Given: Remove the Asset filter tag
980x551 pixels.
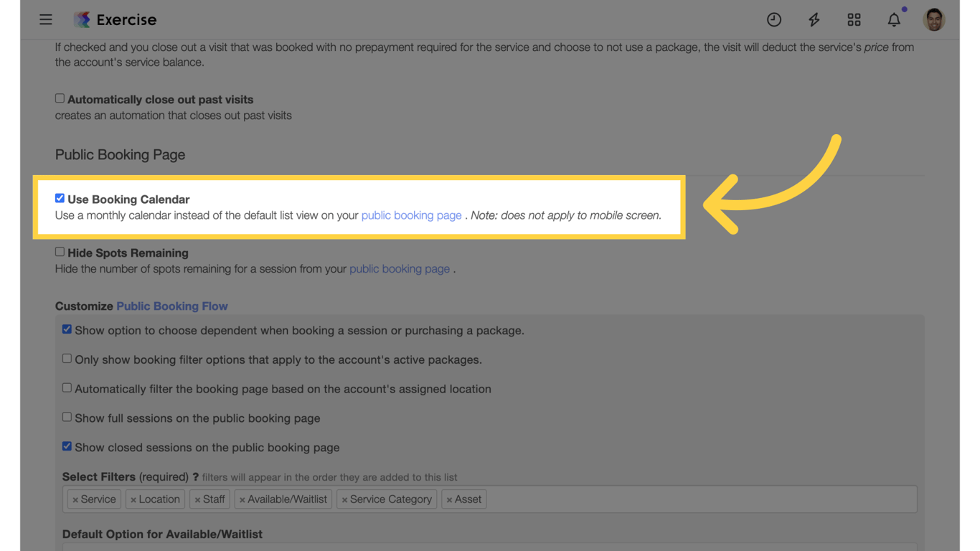Looking at the screenshot, I should click(x=451, y=499).
